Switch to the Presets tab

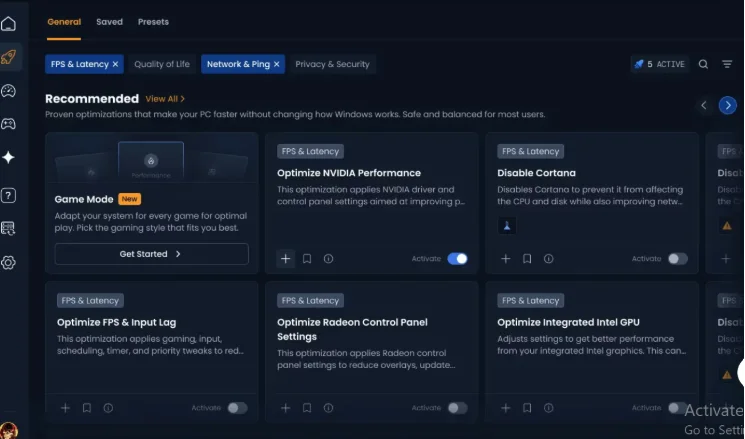pyautogui.click(x=153, y=22)
